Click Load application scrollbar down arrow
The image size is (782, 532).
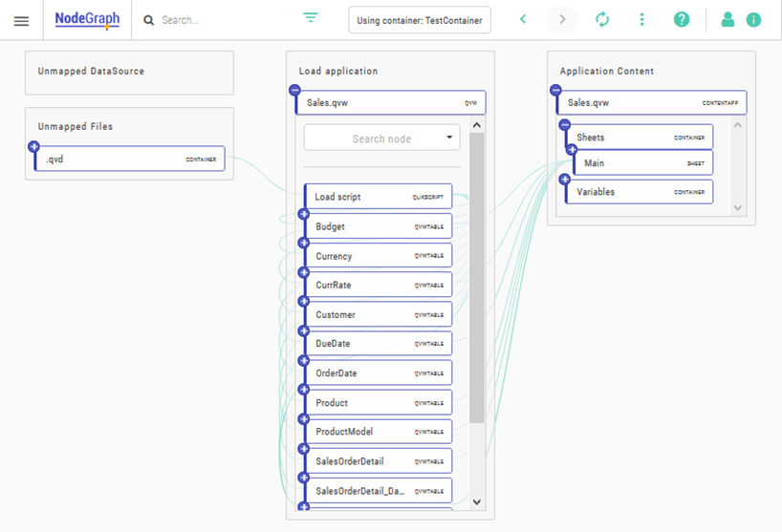tap(477, 502)
